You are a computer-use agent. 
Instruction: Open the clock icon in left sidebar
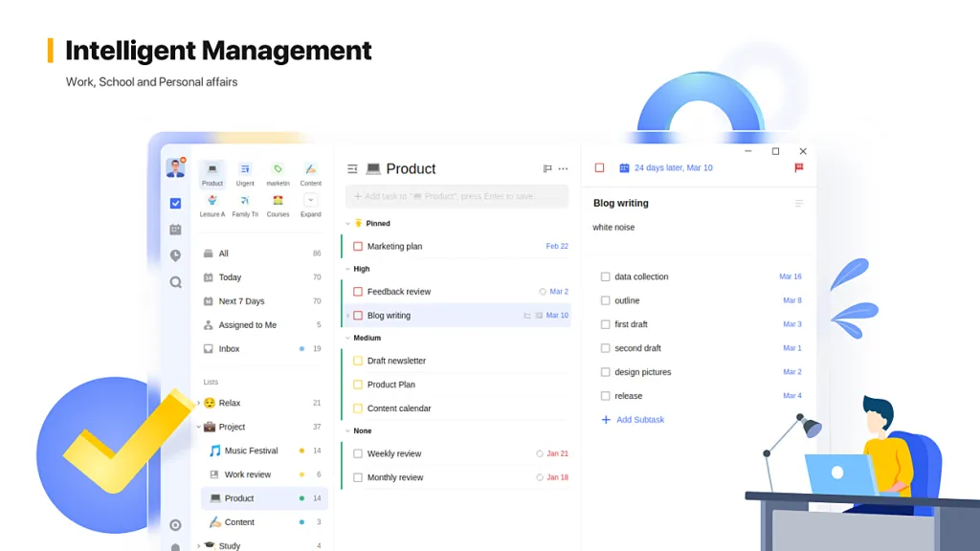[x=175, y=255]
